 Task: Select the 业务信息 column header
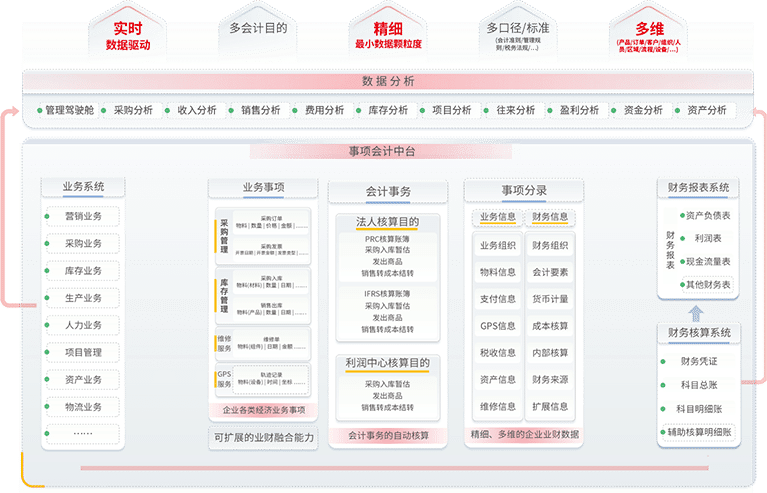pyautogui.click(x=498, y=216)
